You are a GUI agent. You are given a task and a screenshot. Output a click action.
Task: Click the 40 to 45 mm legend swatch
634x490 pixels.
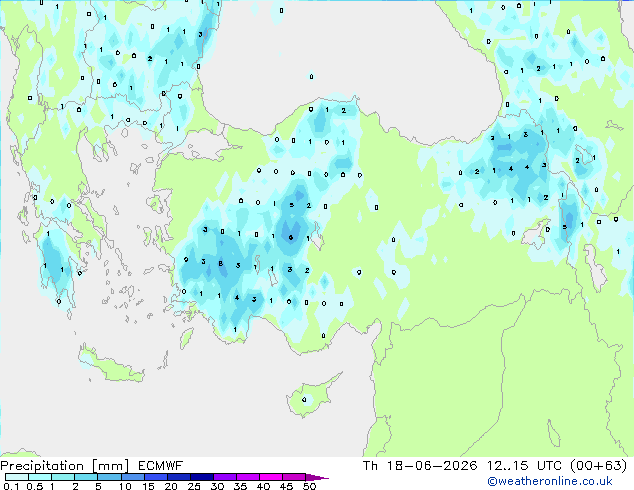(x=271, y=477)
